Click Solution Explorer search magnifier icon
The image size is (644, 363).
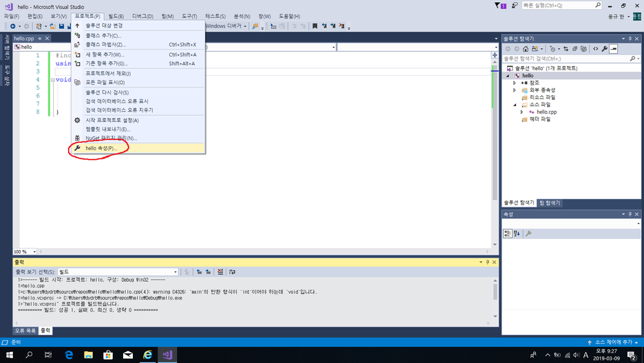(632, 59)
